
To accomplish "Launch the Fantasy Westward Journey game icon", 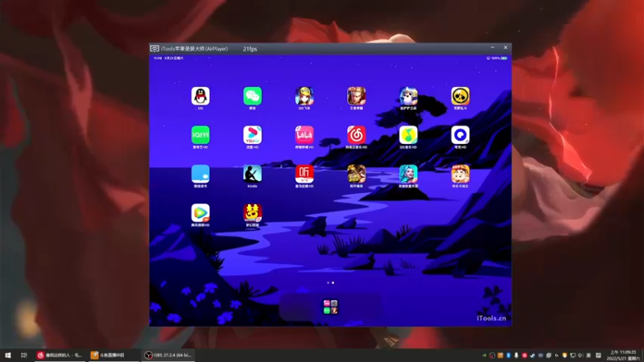I will 252,213.
